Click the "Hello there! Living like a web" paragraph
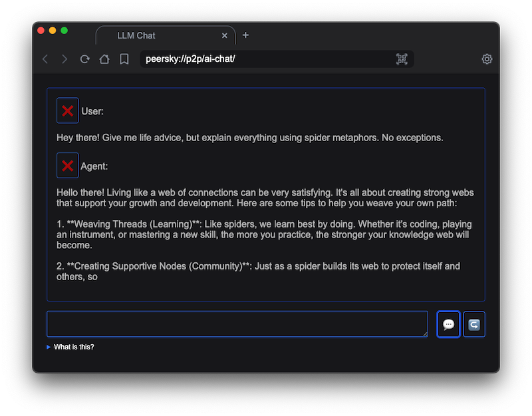Image resolution: width=532 pixels, height=416 pixels. pos(265,198)
